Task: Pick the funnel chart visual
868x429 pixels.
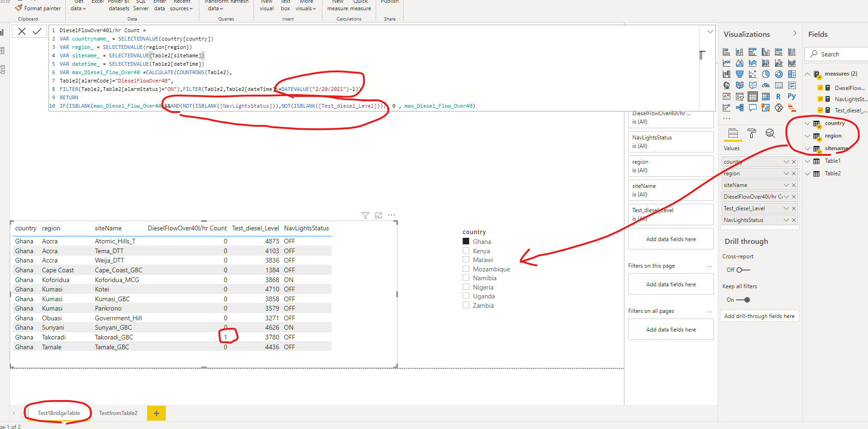Action: [x=740, y=74]
